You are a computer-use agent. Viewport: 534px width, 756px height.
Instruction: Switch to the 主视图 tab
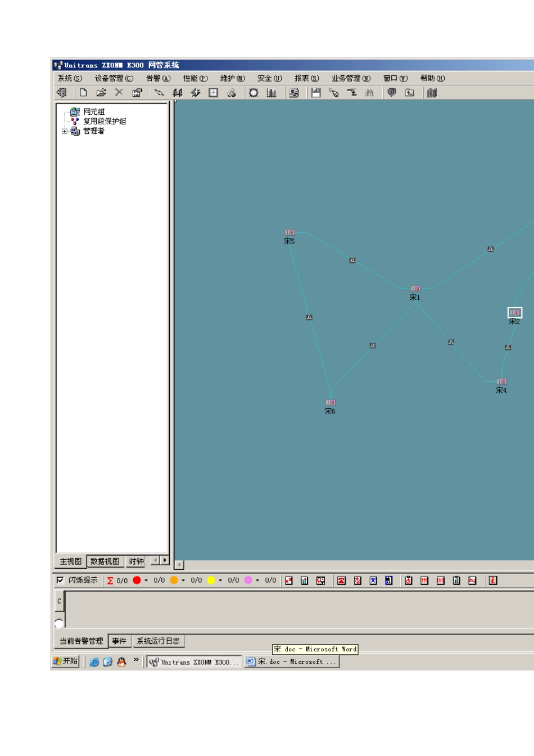[x=71, y=561]
